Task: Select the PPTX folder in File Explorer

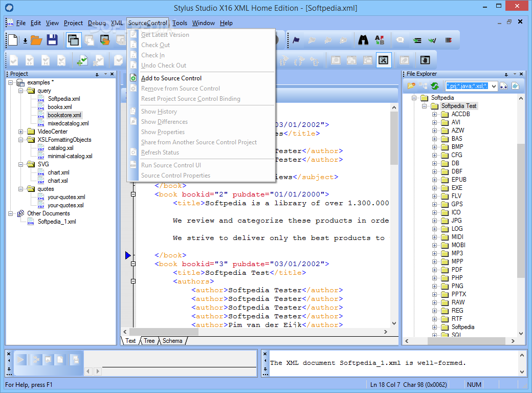Action: tap(459, 294)
